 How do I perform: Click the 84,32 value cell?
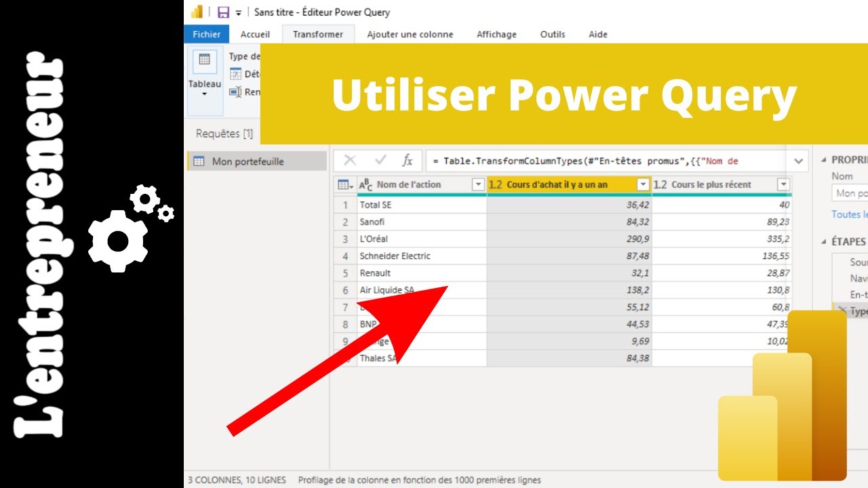pos(569,222)
